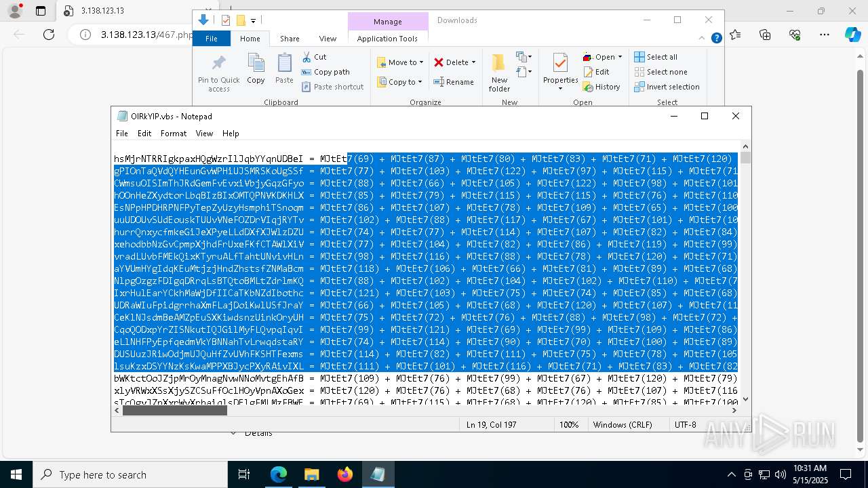868x488 pixels.
Task: Click Edge browser refresh button
Action: pyautogui.click(x=49, y=35)
